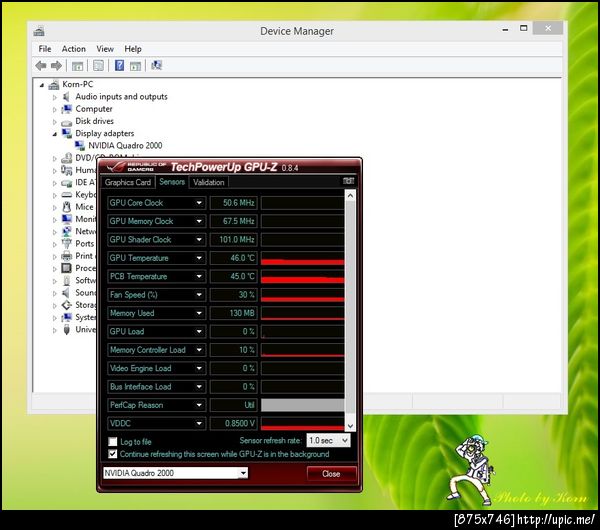Image resolution: width=600 pixels, height=530 pixels.
Task: Open the View menu
Action: coord(105,49)
